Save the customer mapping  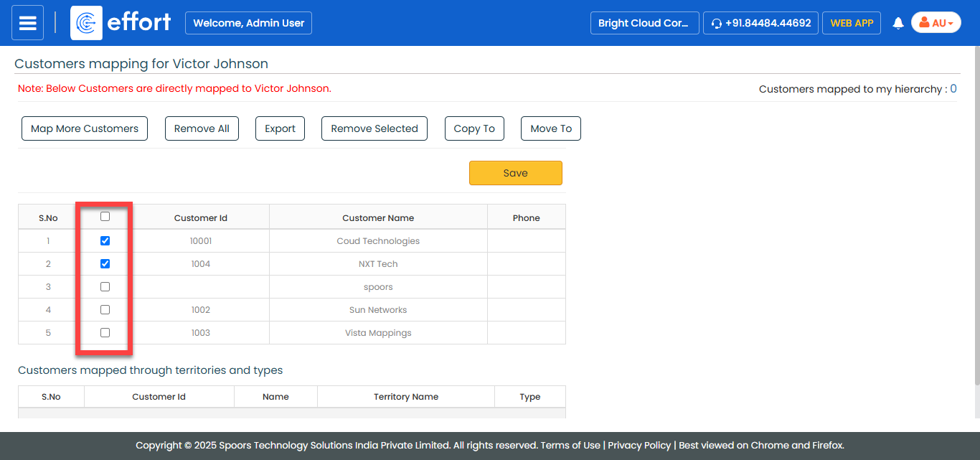(x=515, y=173)
